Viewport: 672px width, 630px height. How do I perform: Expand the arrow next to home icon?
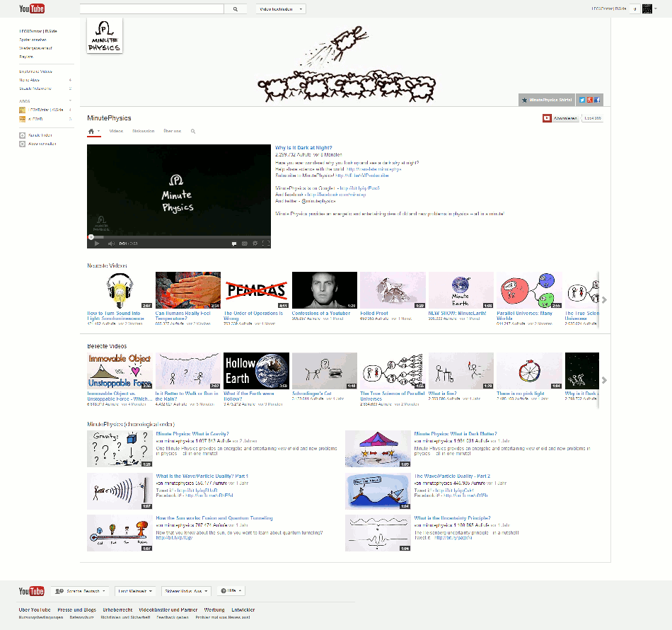pos(98,131)
